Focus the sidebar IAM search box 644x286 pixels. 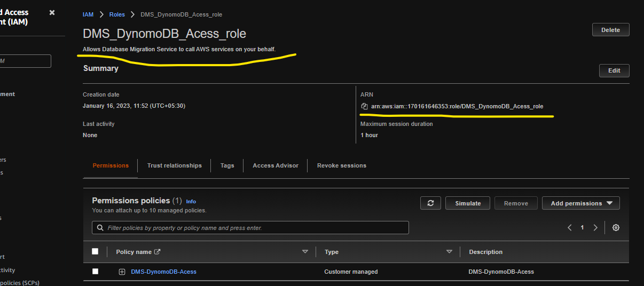point(24,61)
